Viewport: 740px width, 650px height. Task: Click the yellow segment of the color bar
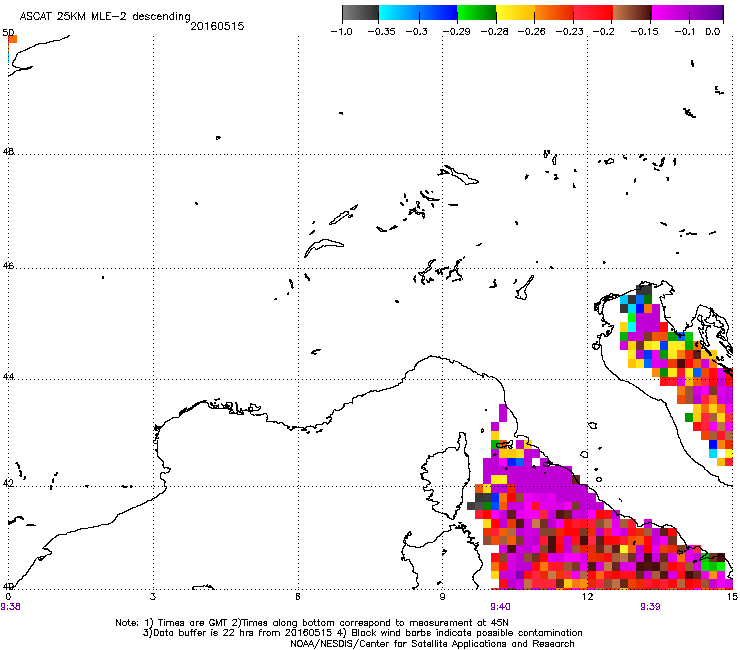point(515,13)
